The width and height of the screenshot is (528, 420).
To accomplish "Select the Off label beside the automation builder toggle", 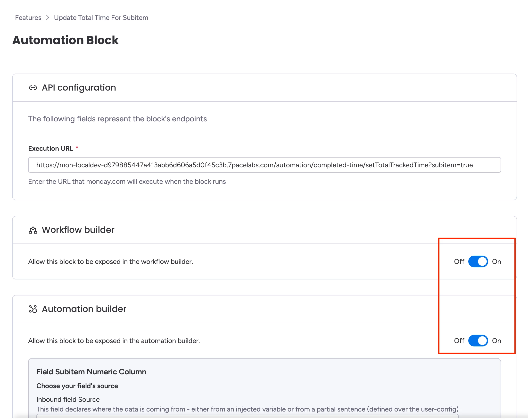I will 459,341.
